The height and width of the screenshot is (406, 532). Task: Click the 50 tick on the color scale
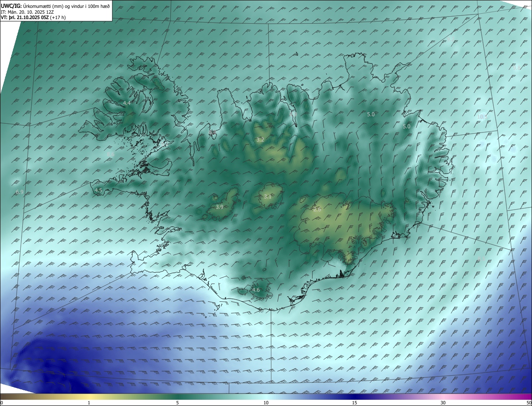click(x=529, y=403)
